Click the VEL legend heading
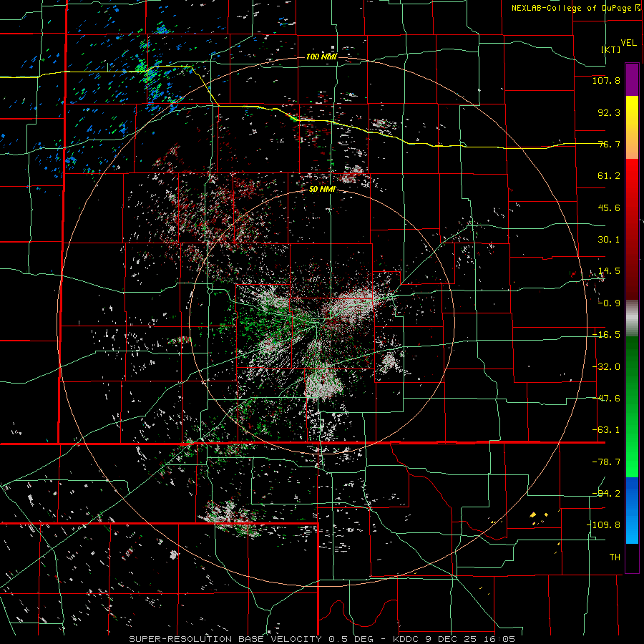Viewport: 644px width, 644px height. (628, 43)
